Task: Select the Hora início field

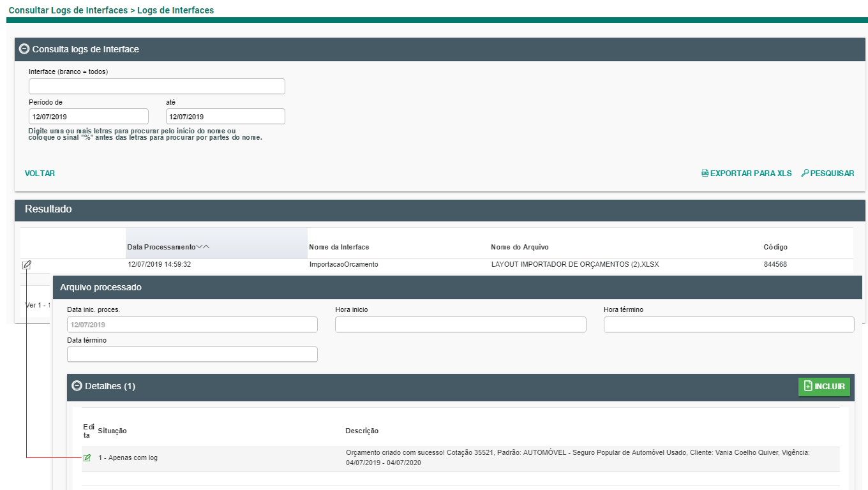Action: pyautogui.click(x=460, y=325)
